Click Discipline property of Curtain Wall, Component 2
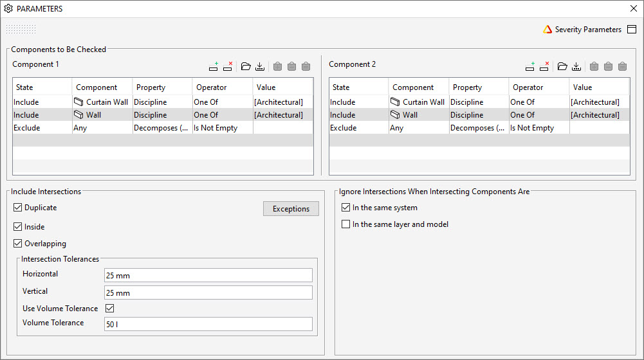The width and height of the screenshot is (644, 360). (479, 102)
